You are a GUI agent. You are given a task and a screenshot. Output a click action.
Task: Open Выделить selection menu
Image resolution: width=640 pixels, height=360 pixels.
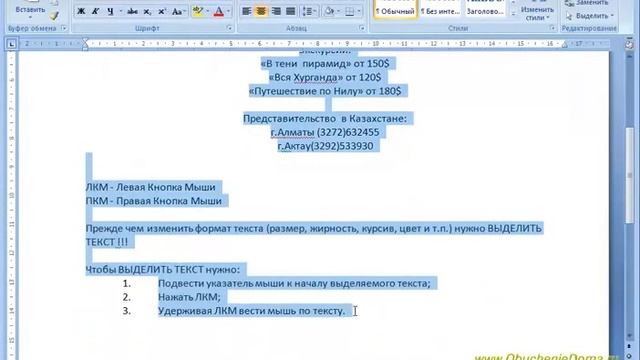590,16
